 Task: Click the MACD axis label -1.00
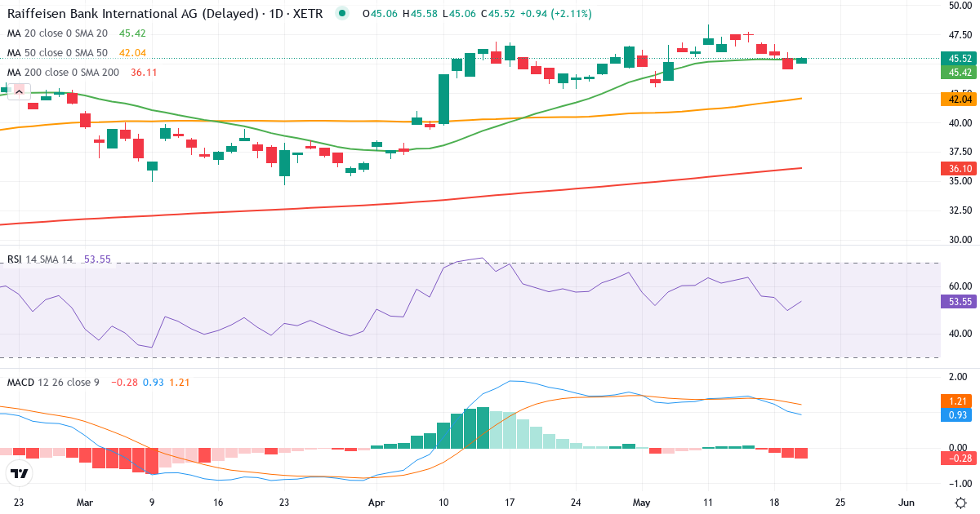959,484
